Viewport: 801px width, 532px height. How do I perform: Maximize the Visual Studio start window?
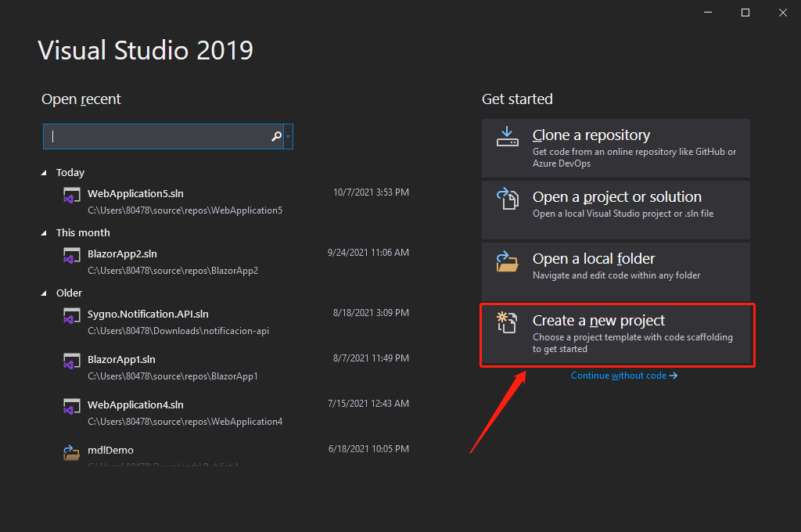point(745,13)
